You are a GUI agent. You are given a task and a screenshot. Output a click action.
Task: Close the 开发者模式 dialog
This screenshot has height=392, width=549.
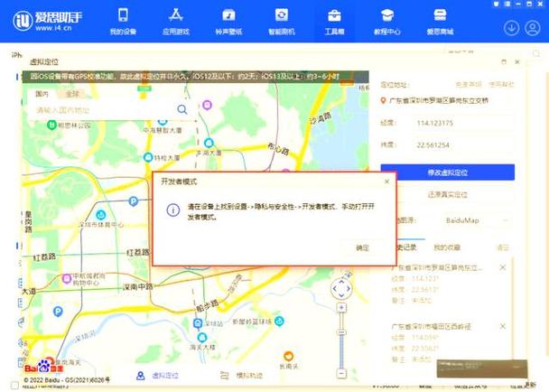coord(386,182)
